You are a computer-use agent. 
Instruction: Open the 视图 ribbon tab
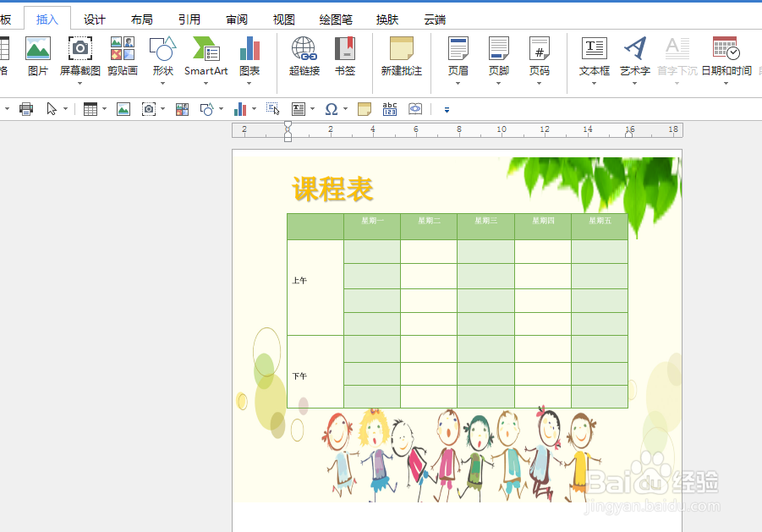[x=284, y=18]
